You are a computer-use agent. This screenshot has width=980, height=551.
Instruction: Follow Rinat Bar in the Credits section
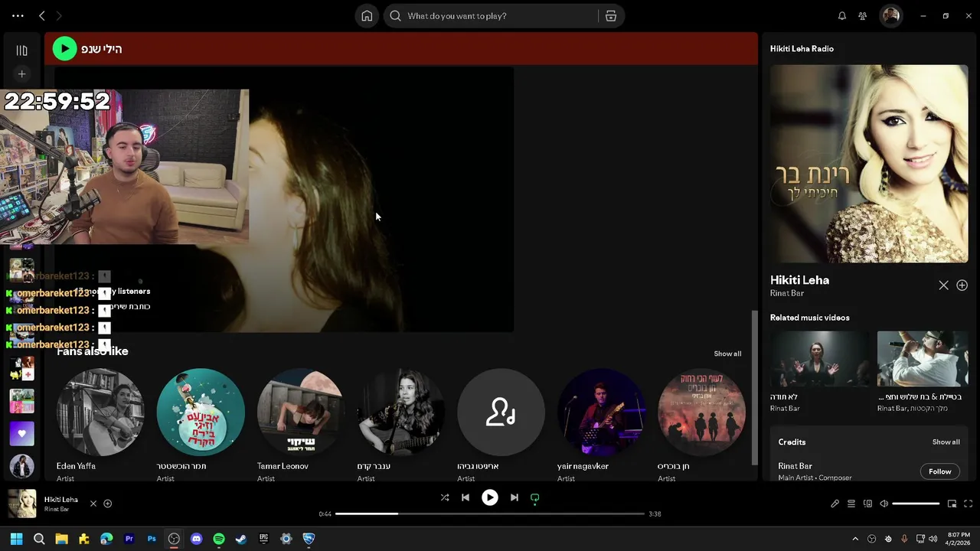point(939,471)
